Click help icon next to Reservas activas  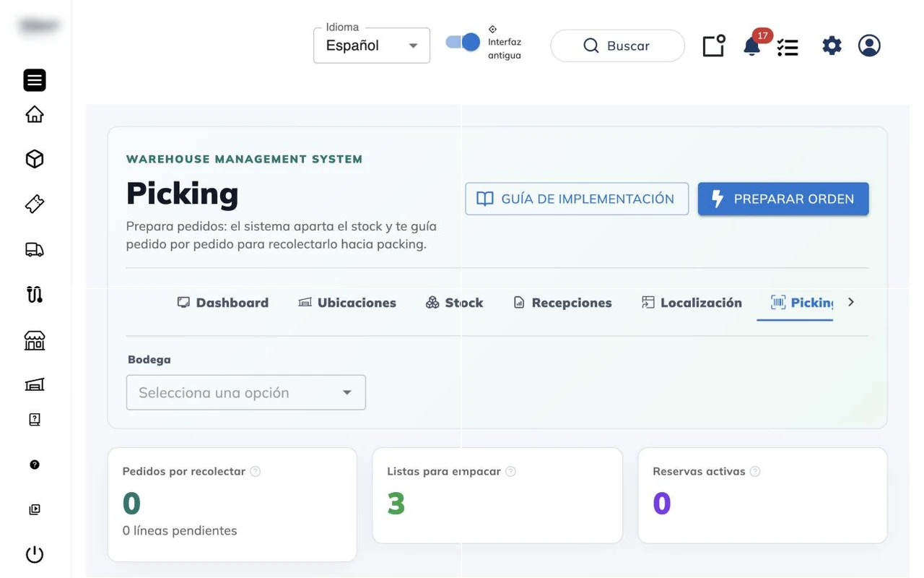[x=755, y=471]
